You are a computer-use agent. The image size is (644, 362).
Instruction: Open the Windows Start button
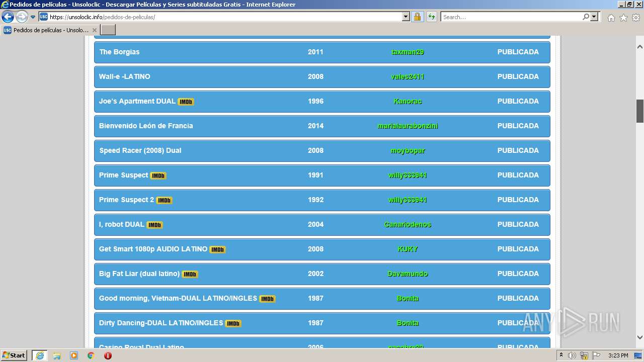pyautogui.click(x=14, y=355)
